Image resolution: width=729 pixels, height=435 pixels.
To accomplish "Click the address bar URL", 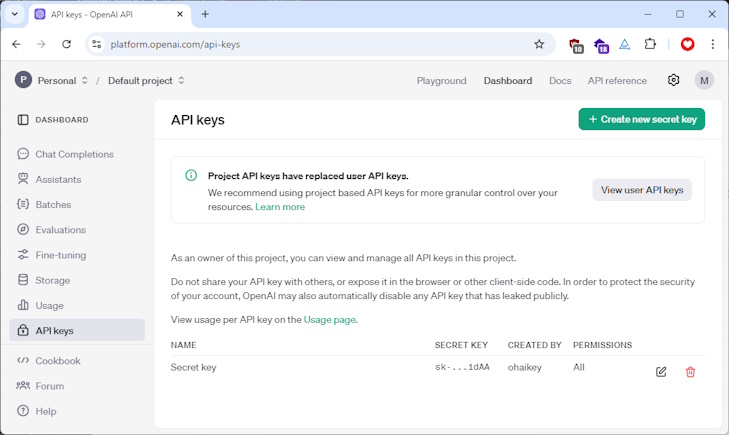I will pos(175,45).
